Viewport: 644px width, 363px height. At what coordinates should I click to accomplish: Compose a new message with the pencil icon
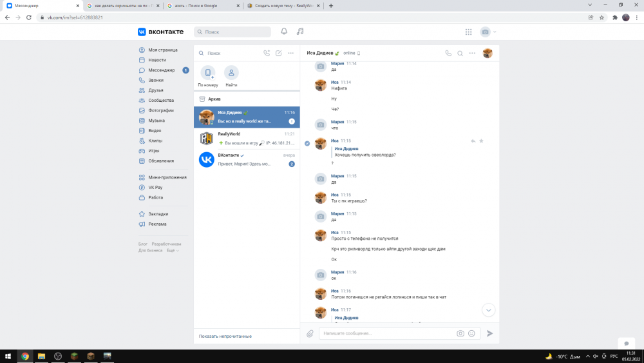pyautogui.click(x=278, y=53)
